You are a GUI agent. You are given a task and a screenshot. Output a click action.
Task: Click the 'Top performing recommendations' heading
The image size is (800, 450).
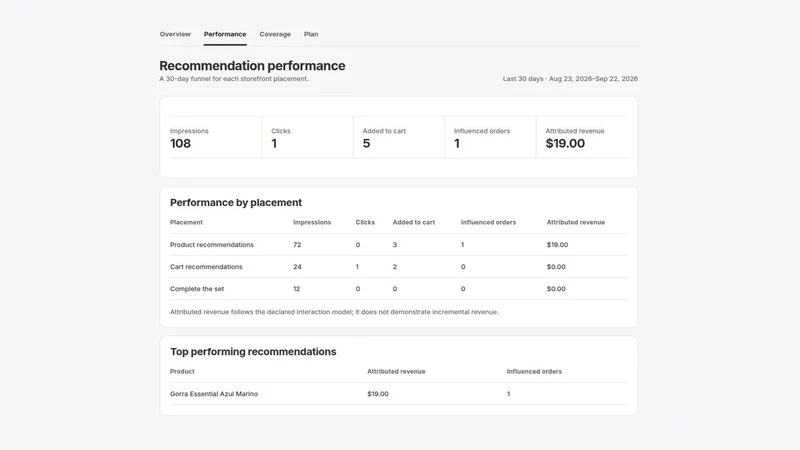[x=253, y=352]
